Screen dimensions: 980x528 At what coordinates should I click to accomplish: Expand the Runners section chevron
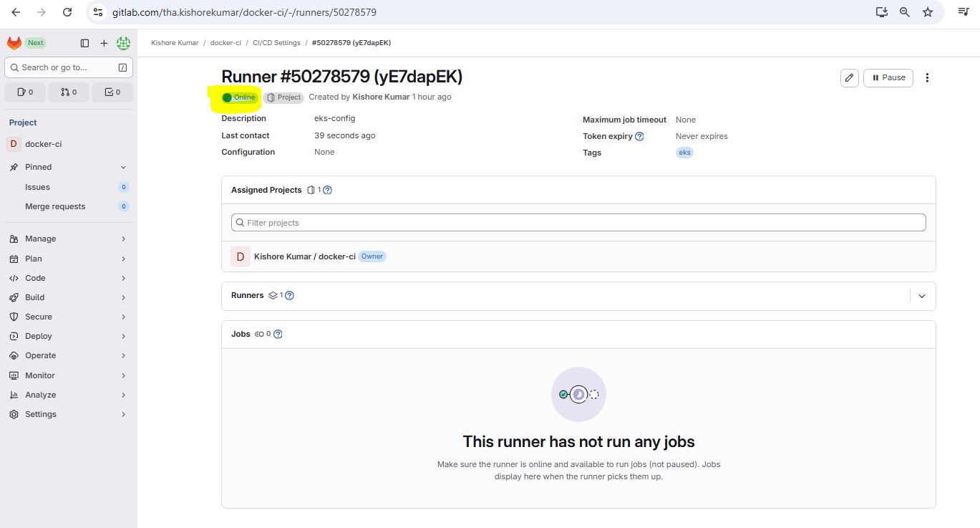pyautogui.click(x=922, y=296)
